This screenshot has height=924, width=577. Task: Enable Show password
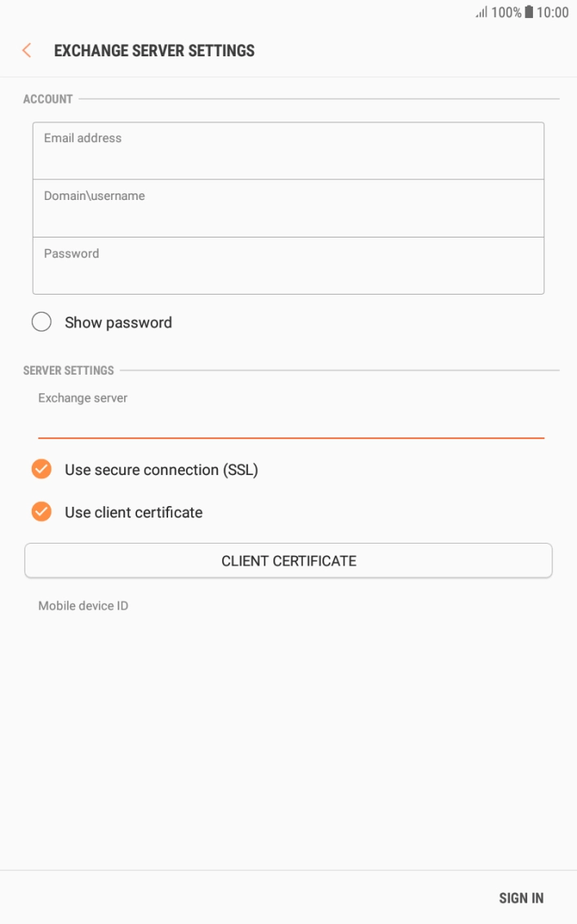[41, 322]
